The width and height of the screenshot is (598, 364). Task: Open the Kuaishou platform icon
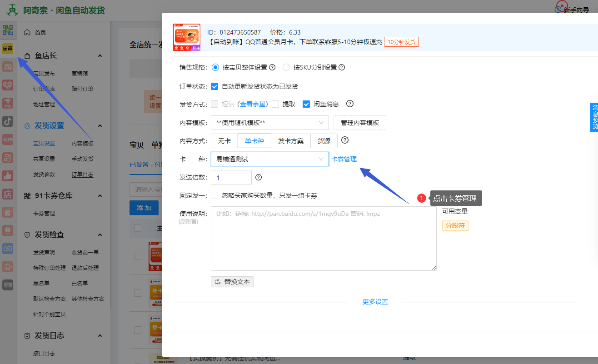8,158
